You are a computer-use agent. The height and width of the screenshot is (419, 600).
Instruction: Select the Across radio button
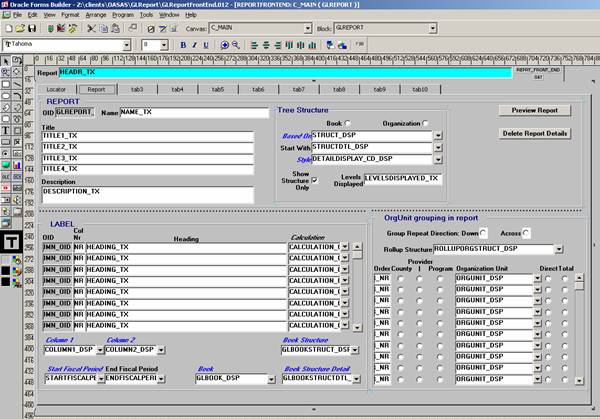526,233
